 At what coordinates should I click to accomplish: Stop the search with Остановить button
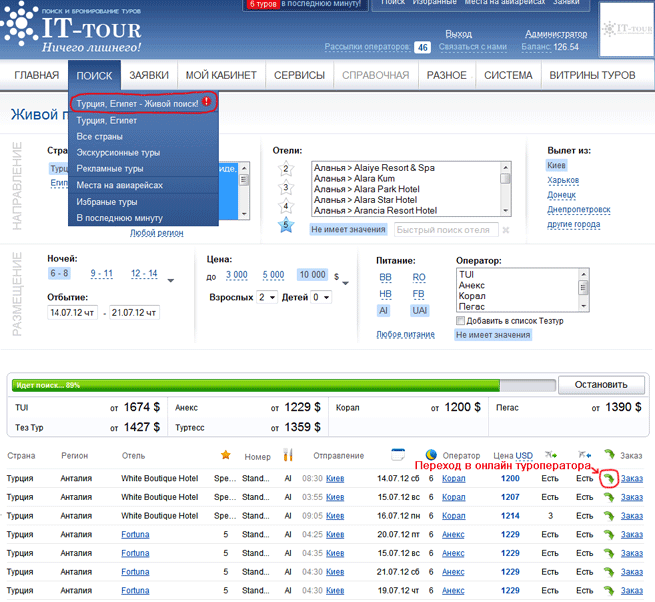click(x=601, y=384)
